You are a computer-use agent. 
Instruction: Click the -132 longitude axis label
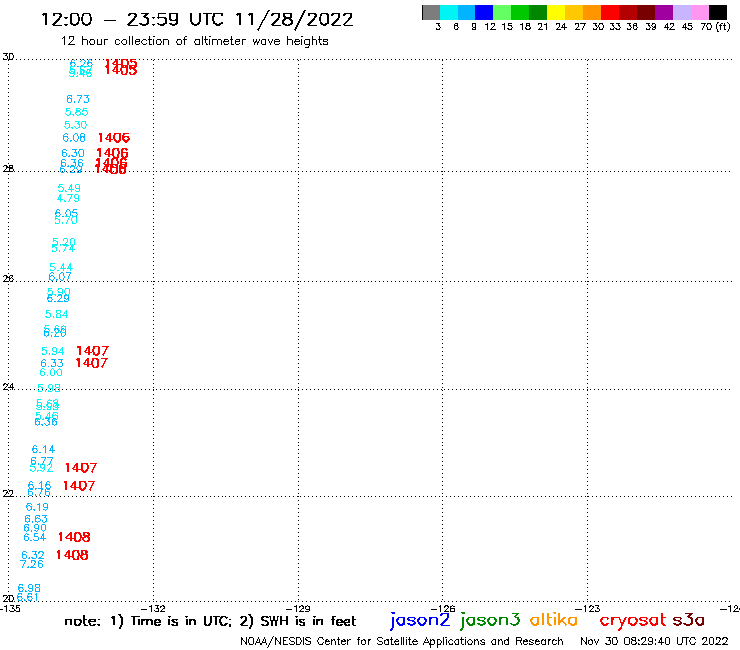153,608
